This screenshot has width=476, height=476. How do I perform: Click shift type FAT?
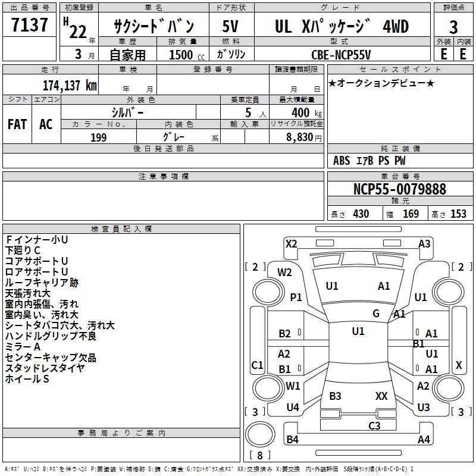(x=17, y=124)
